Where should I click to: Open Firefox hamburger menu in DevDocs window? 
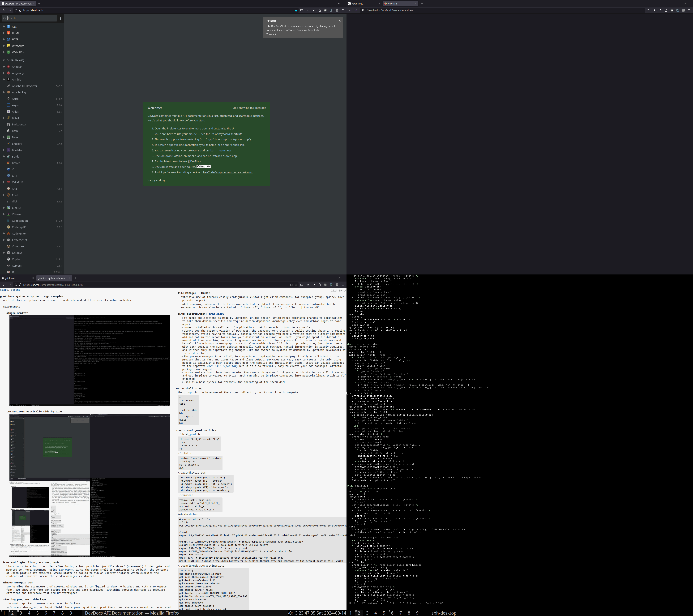(342, 10)
